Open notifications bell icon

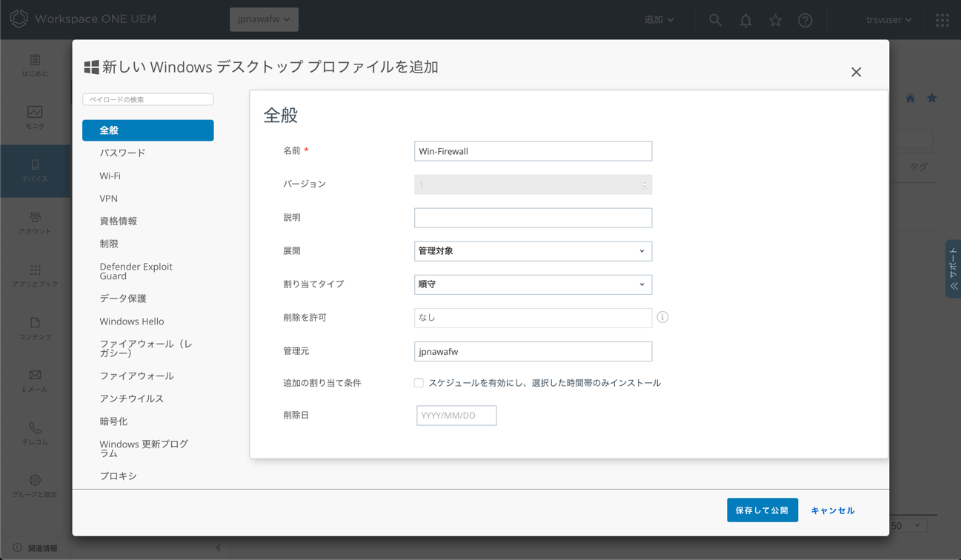click(x=745, y=20)
